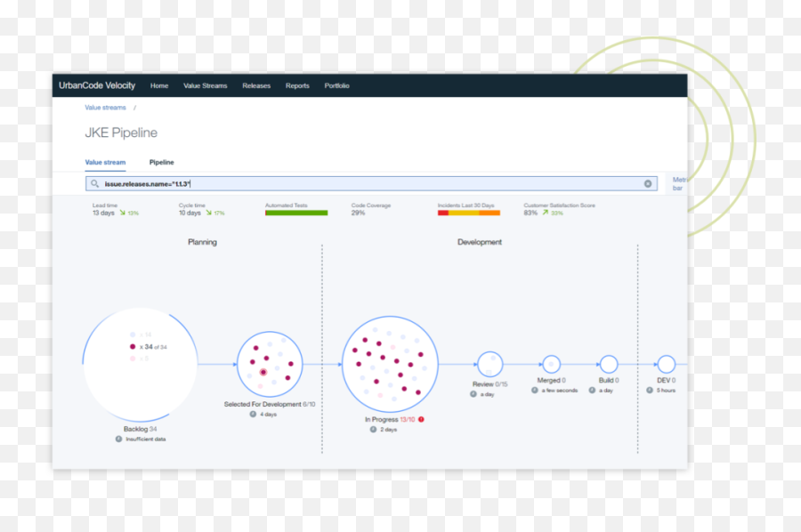Click the Build 0 label
801x532 pixels.
point(609,381)
